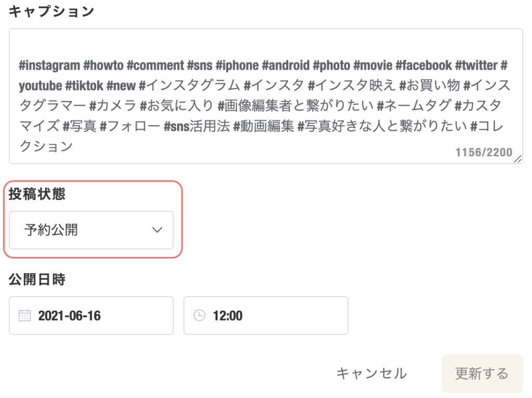Image resolution: width=532 pixels, height=398 pixels.
Task: Click the 投稿状態 field label
Action: click(x=37, y=194)
